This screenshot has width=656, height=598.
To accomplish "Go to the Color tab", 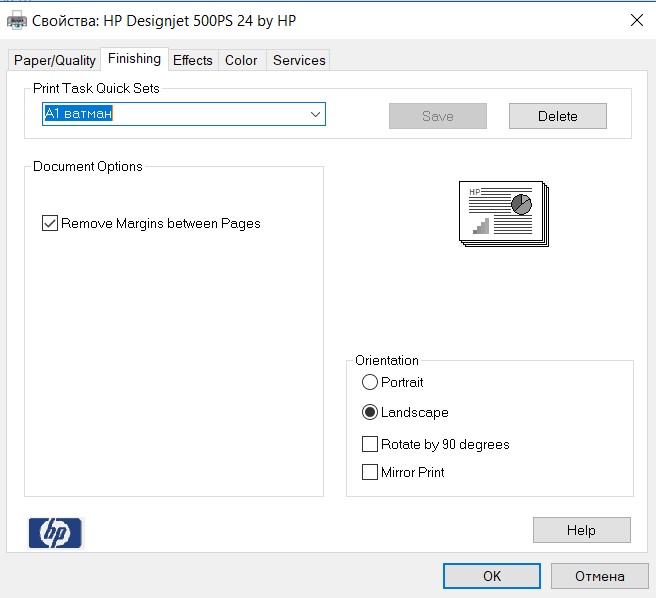I will pos(241,60).
